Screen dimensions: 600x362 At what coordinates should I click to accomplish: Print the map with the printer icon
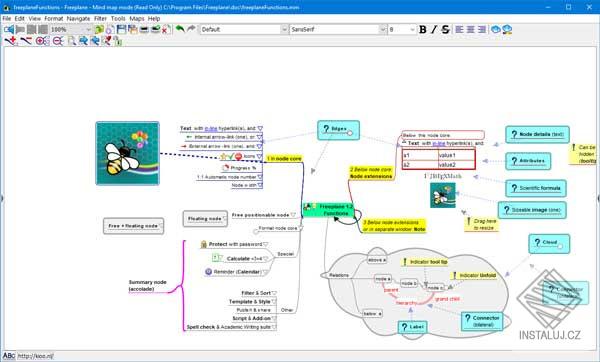click(x=144, y=29)
